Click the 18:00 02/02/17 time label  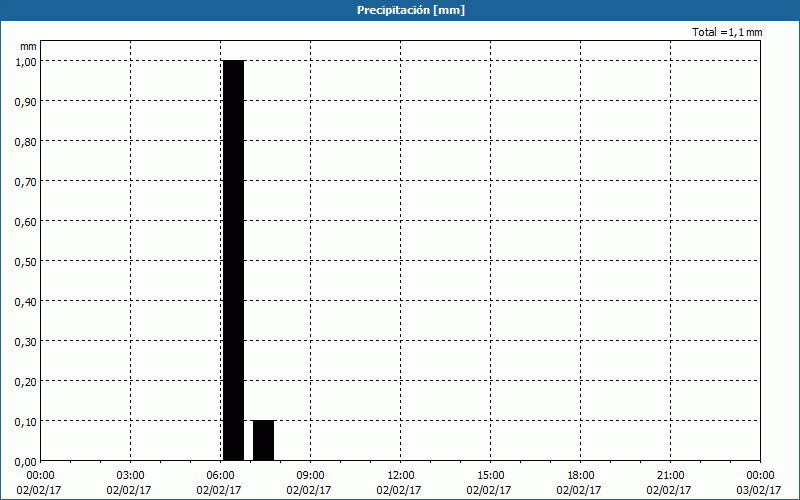(580, 483)
